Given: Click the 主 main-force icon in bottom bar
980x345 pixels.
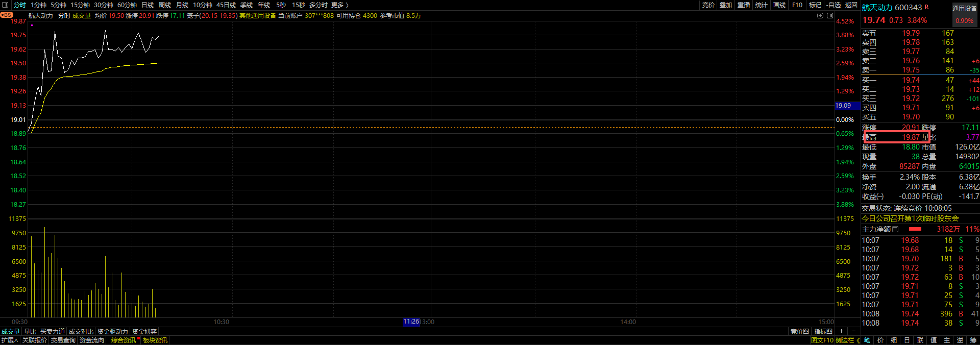Looking at the screenshot, I should click(947, 340).
